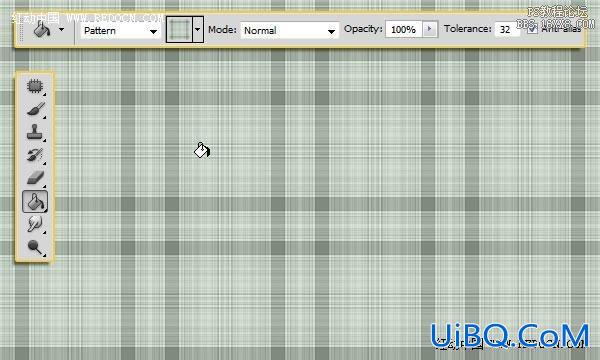Choose the Dodge tool
Viewport: 600px width, 360px height.
35,248
